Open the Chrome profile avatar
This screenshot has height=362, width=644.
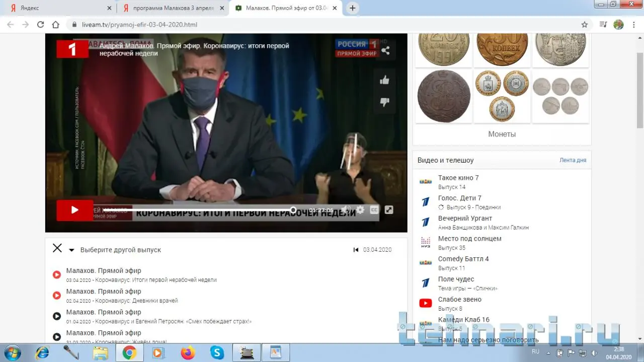point(618,24)
